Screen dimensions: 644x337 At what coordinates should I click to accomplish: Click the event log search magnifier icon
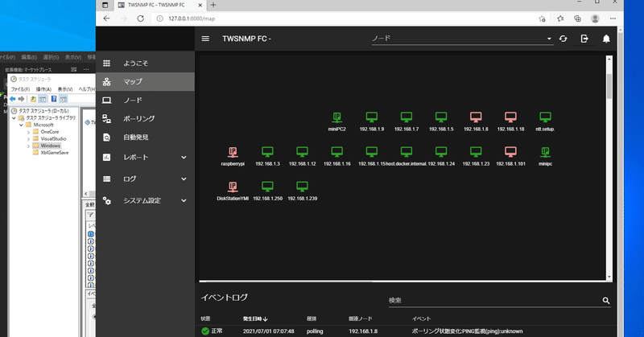coord(606,301)
